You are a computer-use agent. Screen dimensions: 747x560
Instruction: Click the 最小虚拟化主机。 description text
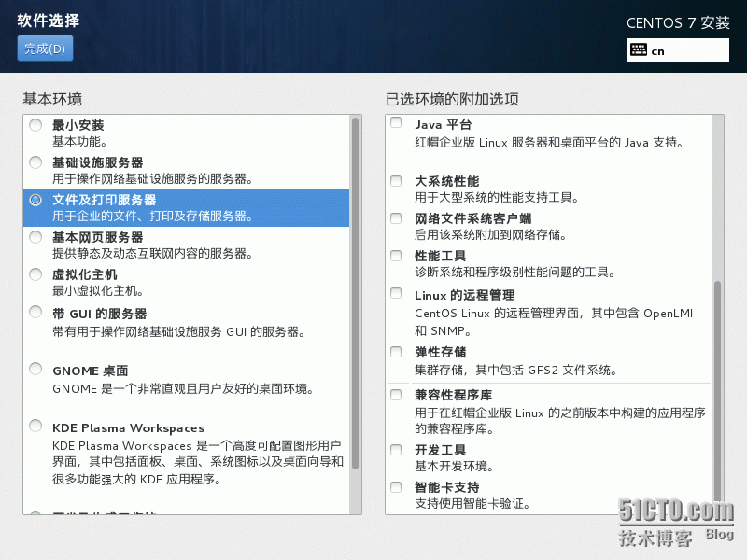click(98, 290)
